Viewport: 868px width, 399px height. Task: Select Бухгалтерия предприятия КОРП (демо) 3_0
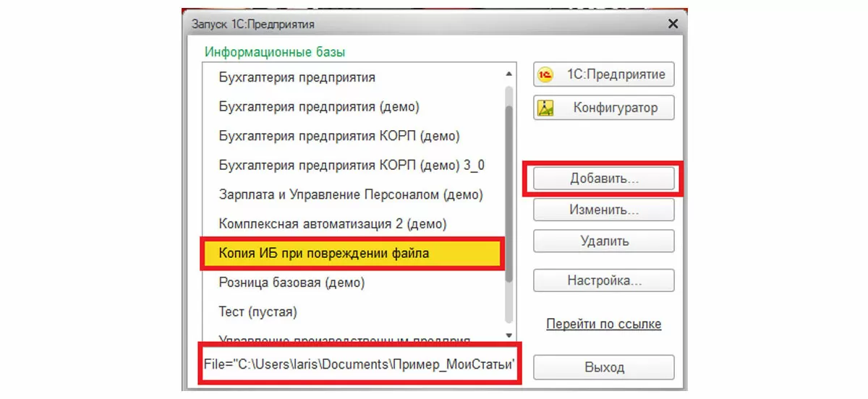coord(354,165)
